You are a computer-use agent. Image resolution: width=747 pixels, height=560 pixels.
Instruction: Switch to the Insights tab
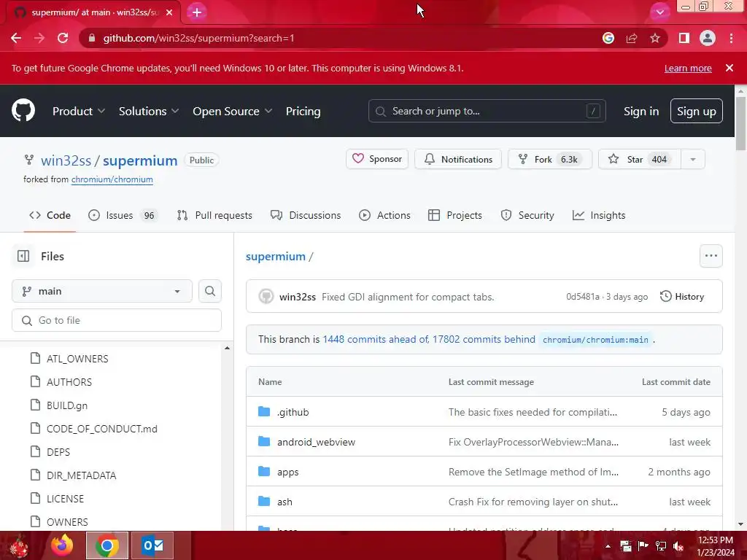[x=599, y=215]
